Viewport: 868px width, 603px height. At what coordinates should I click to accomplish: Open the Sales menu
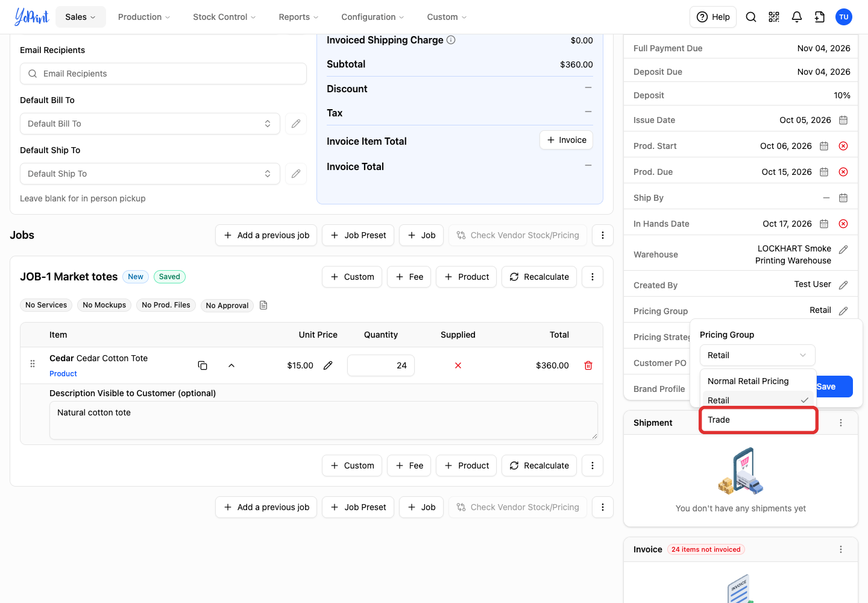click(81, 17)
